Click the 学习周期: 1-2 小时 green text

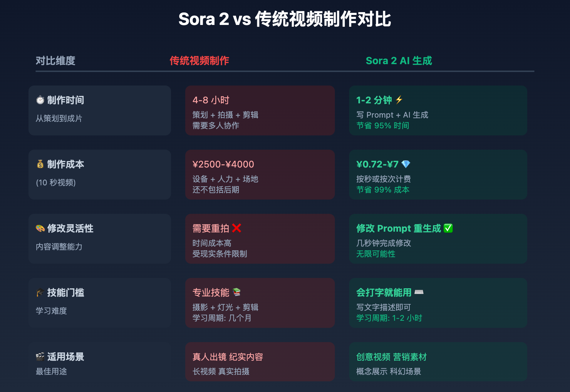coord(389,318)
